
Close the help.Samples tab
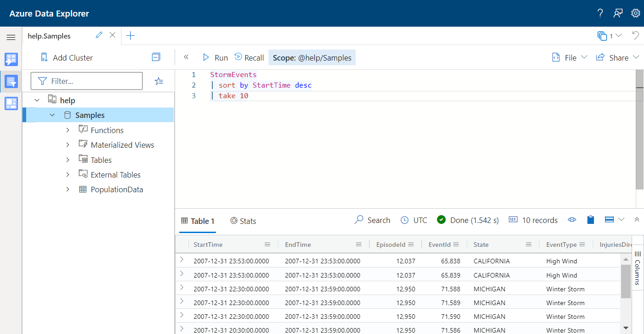(112, 35)
